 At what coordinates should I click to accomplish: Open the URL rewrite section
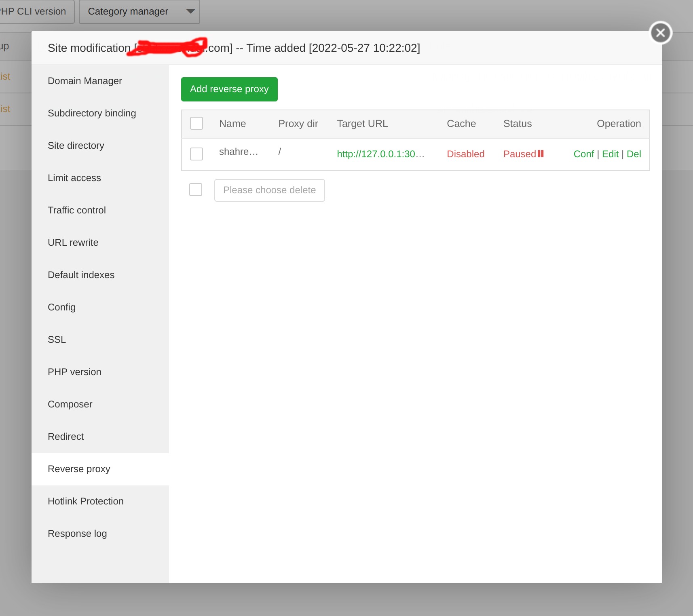pyautogui.click(x=73, y=242)
